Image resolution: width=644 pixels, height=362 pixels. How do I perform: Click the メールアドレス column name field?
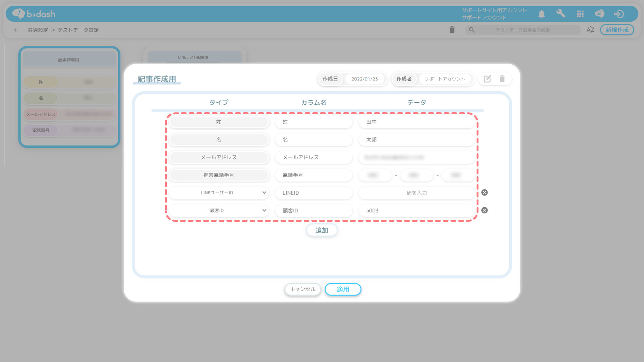(x=314, y=157)
